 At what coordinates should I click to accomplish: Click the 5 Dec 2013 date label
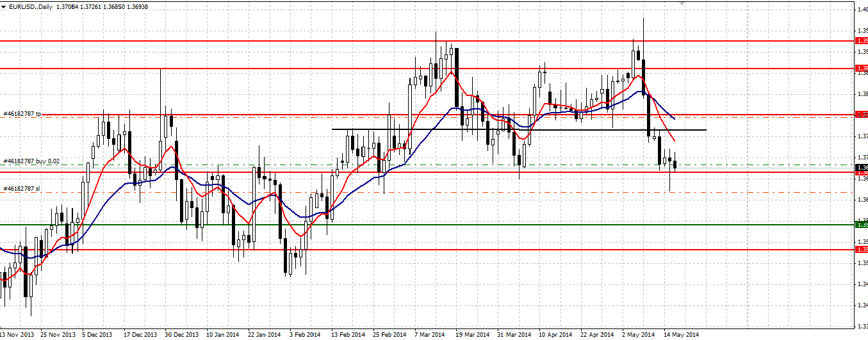click(97, 334)
